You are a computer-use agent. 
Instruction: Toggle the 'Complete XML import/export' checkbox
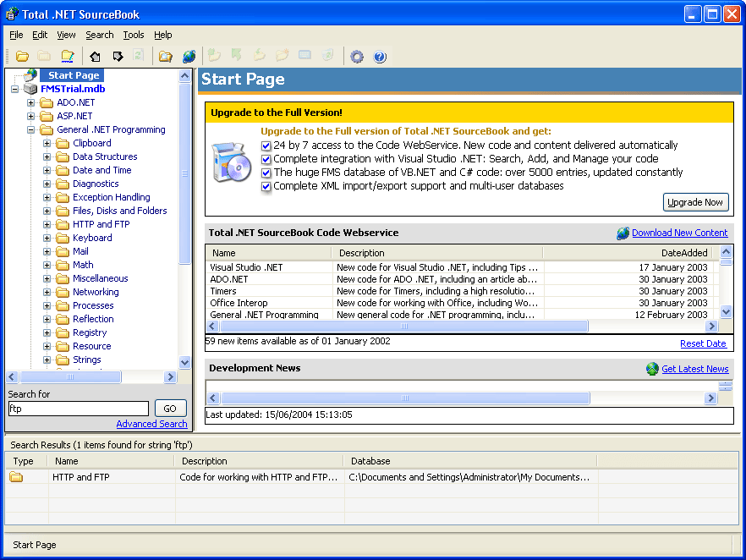pos(266,186)
